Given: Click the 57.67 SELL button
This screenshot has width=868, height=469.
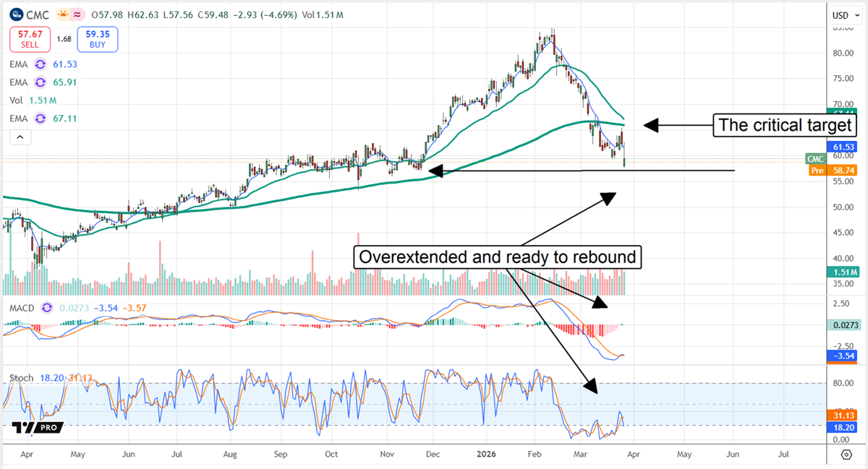Looking at the screenshot, I should coord(29,38).
